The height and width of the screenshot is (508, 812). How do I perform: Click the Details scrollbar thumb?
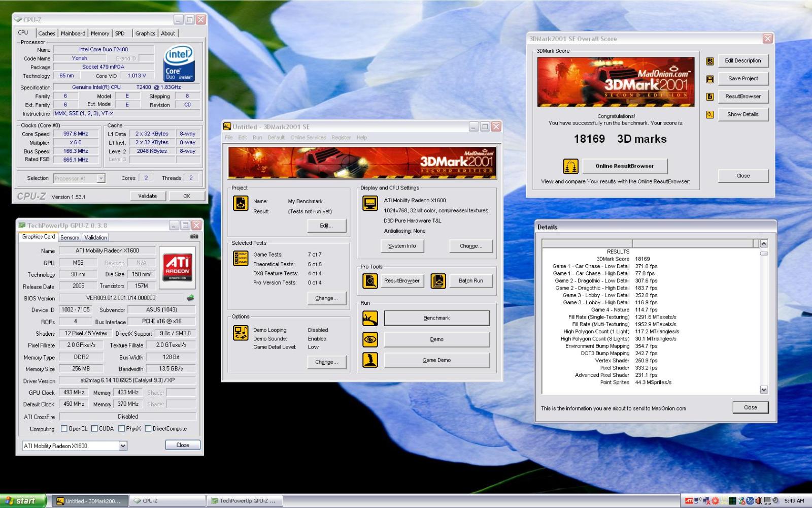coord(764,253)
